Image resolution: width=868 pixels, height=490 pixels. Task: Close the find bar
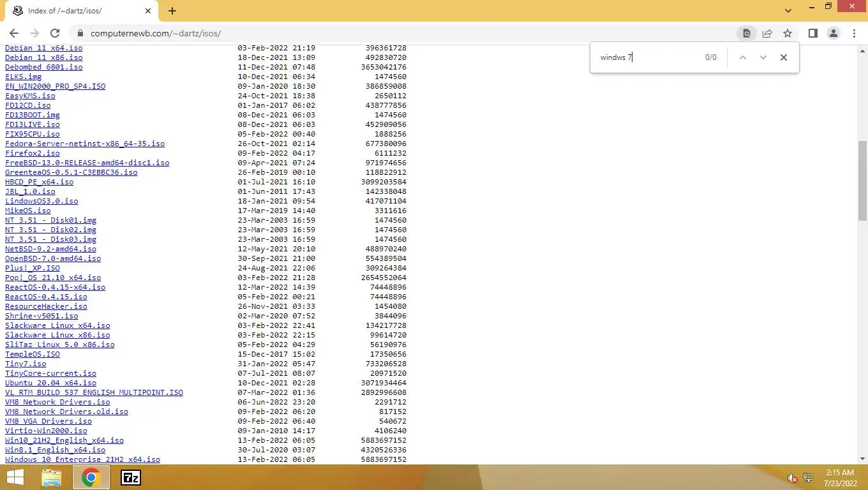tap(784, 57)
